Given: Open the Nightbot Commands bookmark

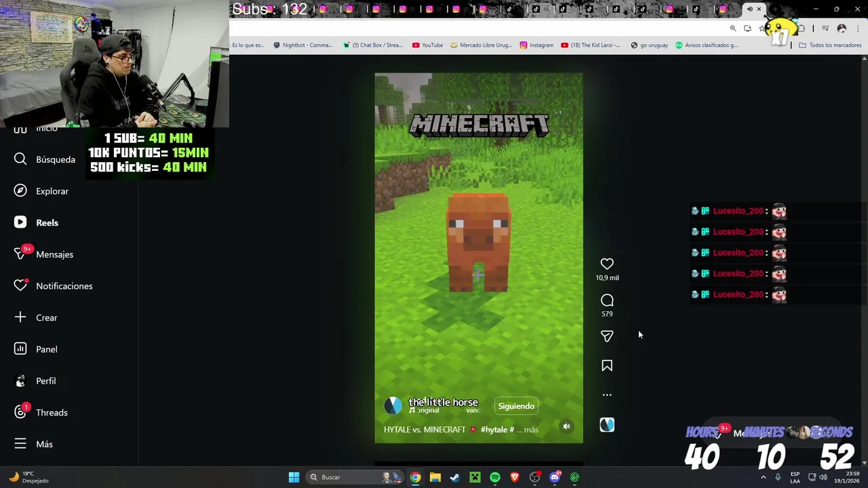Looking at the screenshot, I should coord(302,45).
